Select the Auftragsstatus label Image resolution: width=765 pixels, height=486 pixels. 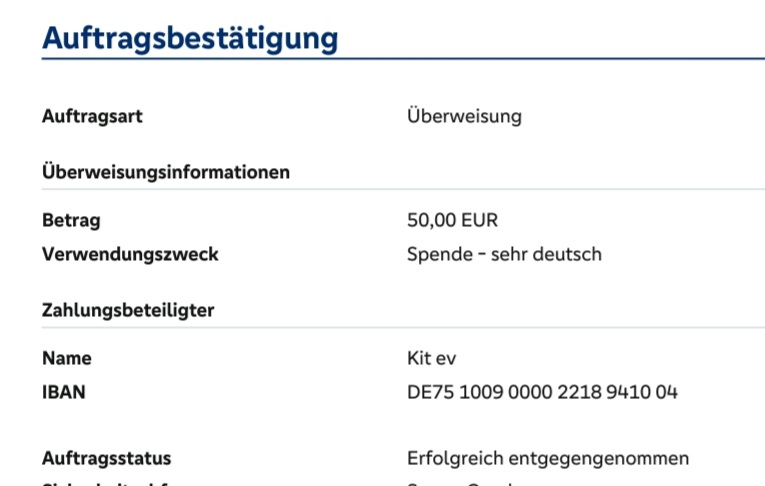pyautogui.click(x=106, y=459)
